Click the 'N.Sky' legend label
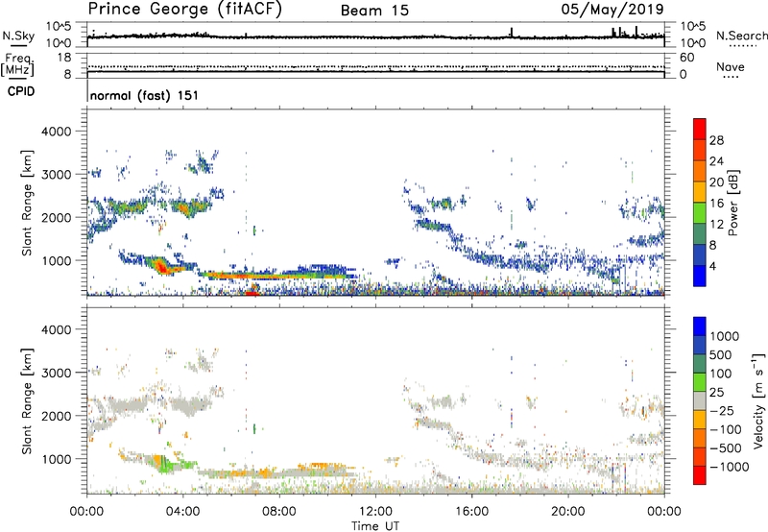Image resolution: width=768 pixels, height=532 pixels. [x=18, y=36]
